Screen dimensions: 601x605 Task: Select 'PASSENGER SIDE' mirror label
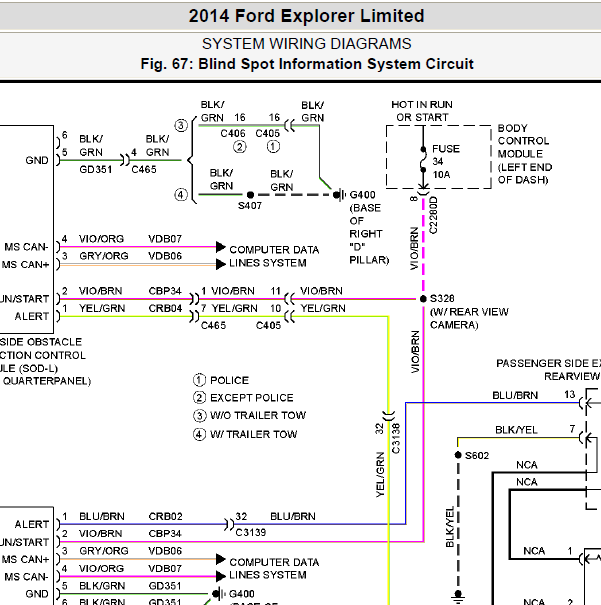(x=542, y=363)
